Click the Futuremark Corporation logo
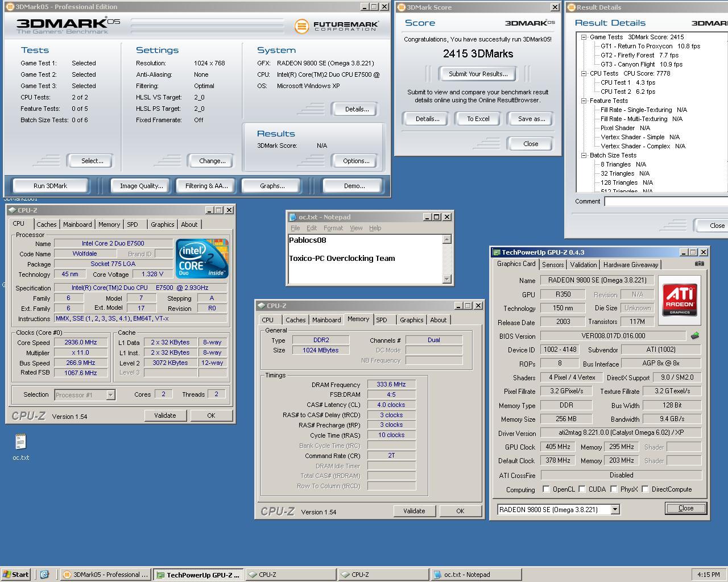Image resolution: width=728 pixels, height=582 pixels. (x=337, y=27)
